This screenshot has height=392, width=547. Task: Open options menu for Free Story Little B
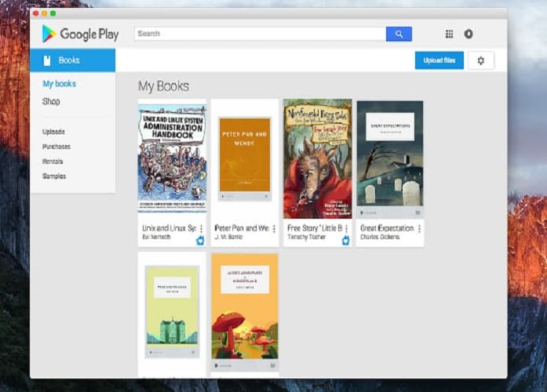pos(346,229)
